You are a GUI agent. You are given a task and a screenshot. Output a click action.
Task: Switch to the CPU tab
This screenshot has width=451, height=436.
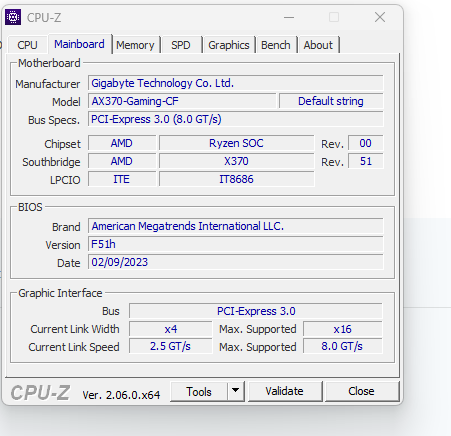(27, 45)
